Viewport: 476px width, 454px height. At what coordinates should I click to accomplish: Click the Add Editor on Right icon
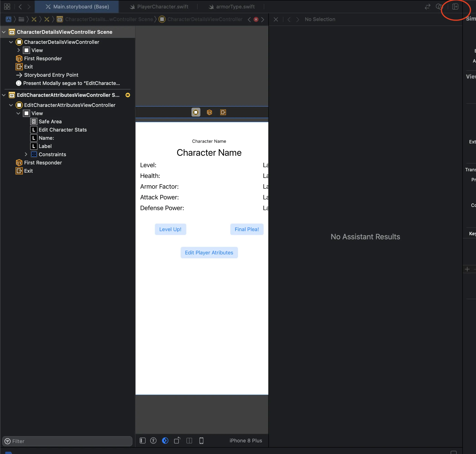(x=455, y=7)
